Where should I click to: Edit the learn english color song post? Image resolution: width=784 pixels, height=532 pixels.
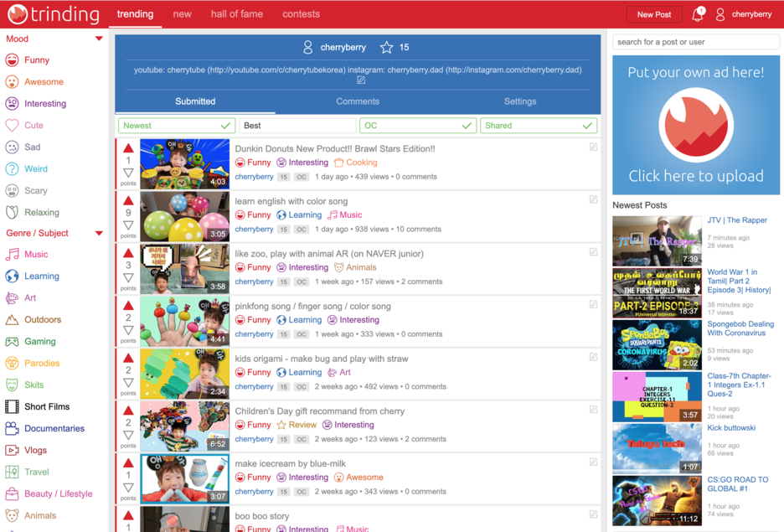click(x=594, y=199)
